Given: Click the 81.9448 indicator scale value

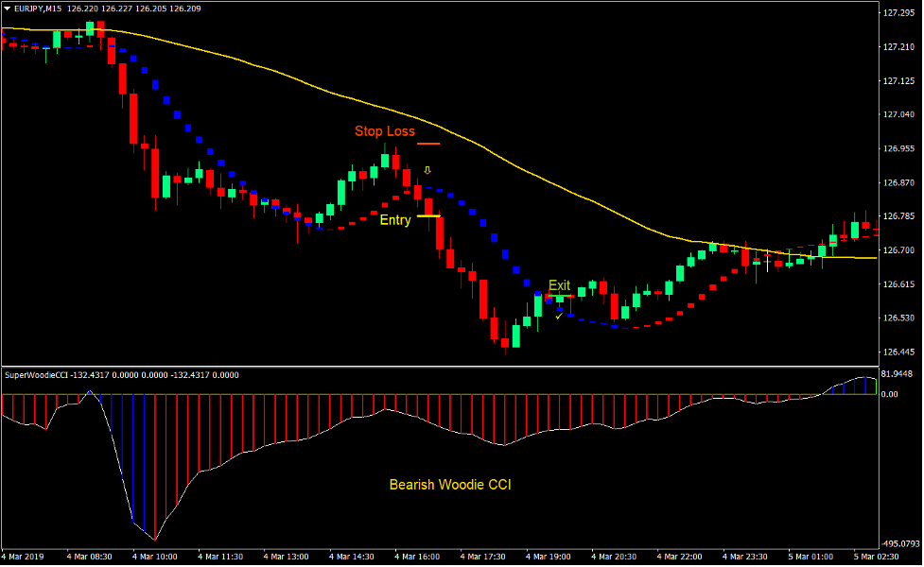Looking at the screenshot, I should (895, 374).
